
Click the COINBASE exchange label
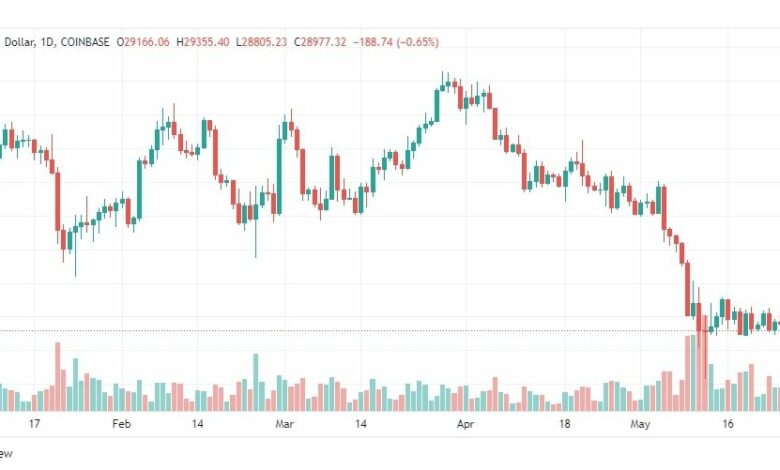(85, 42)
